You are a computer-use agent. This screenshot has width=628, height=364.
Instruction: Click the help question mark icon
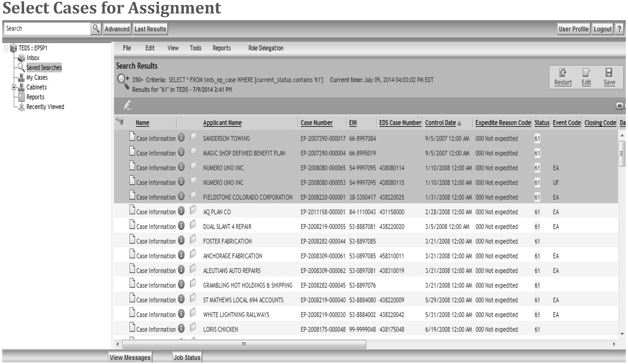point(619,29)
